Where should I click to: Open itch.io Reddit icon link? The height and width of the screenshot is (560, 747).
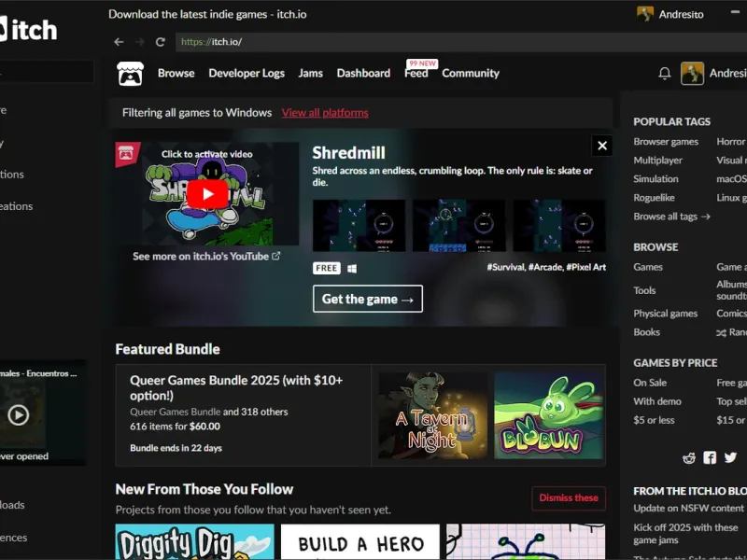[689, 458]
